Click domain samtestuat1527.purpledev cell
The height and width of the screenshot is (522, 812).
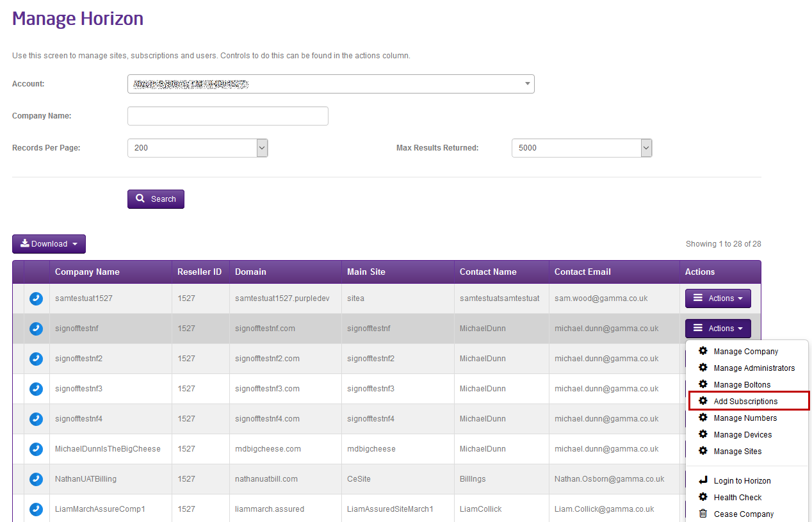(282, 298)
